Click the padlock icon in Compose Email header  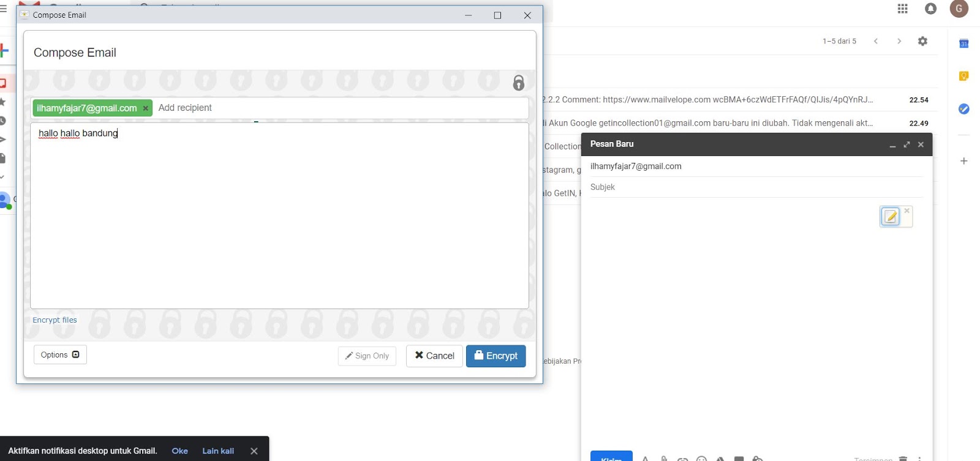[518, 83]
